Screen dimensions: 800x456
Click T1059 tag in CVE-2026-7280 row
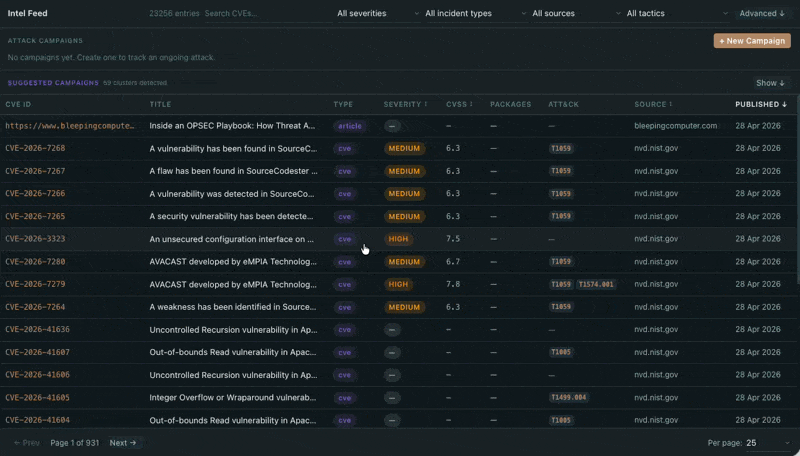tap(561, 262)
